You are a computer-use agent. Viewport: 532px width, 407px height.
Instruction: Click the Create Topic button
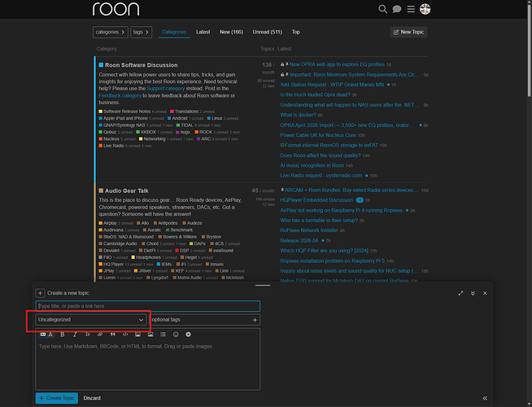coord(57,398)
